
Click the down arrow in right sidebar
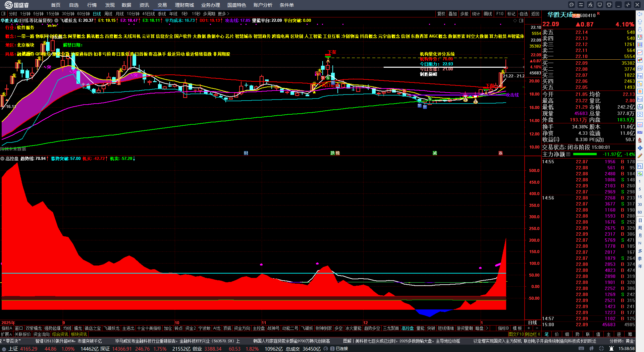(640, 29)
